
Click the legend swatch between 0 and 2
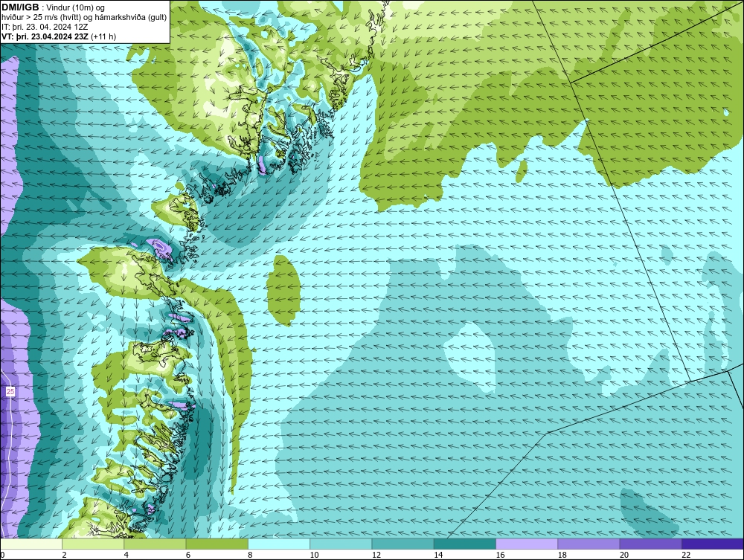pos(31,544)
